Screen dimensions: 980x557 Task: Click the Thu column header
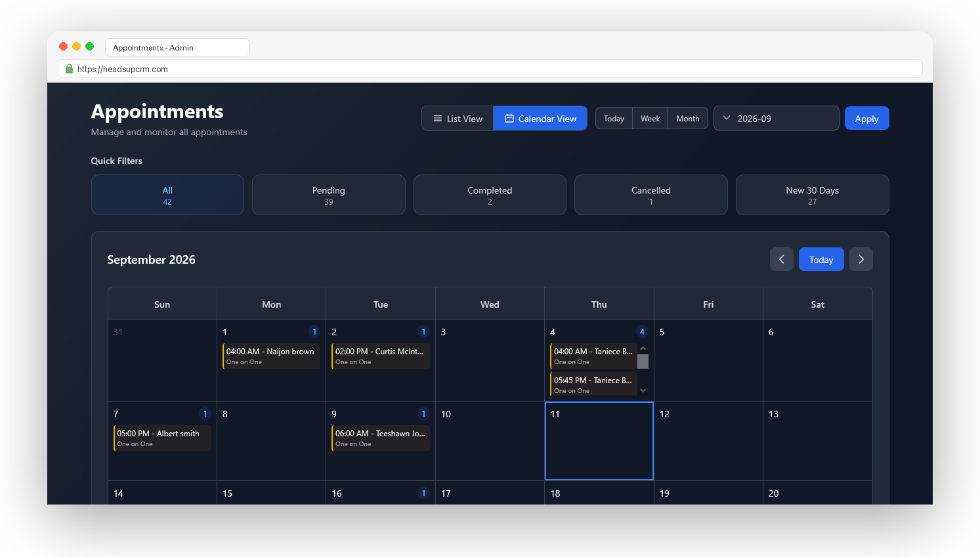(599, 304)
